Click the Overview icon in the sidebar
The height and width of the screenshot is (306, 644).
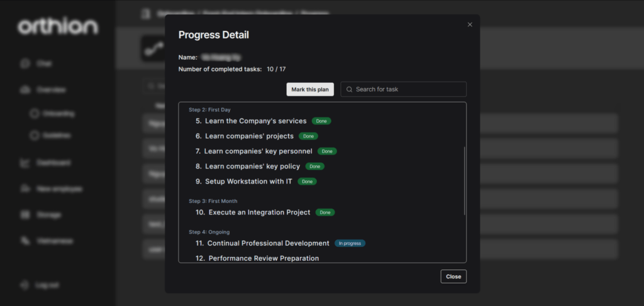(25, 90)
